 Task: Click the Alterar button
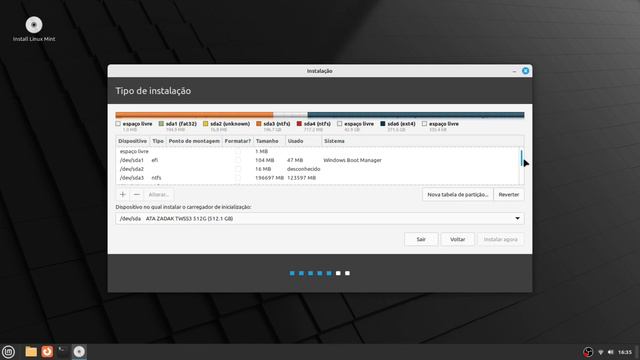click(x=158, y=195)
